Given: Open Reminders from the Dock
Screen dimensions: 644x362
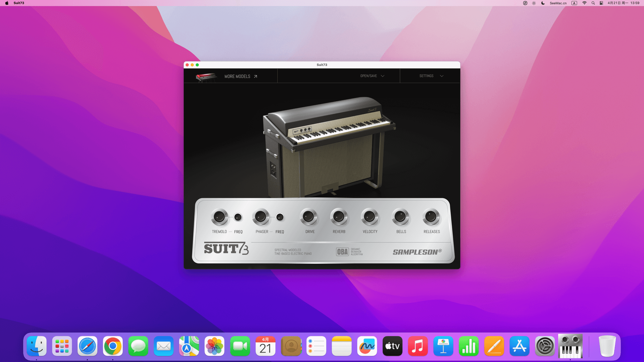Looking at the screenshot, I should coord(316,346).
